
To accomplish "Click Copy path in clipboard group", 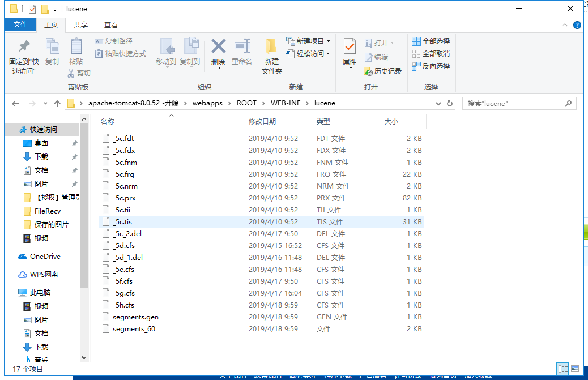I will (x=114, y=41).
